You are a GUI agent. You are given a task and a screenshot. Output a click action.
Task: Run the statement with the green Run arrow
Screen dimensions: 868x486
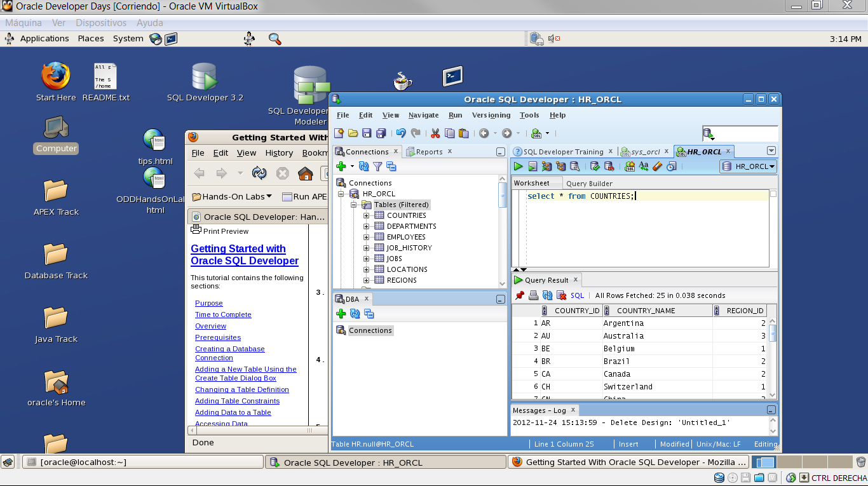pyautogui.click(x=518, y=166)
